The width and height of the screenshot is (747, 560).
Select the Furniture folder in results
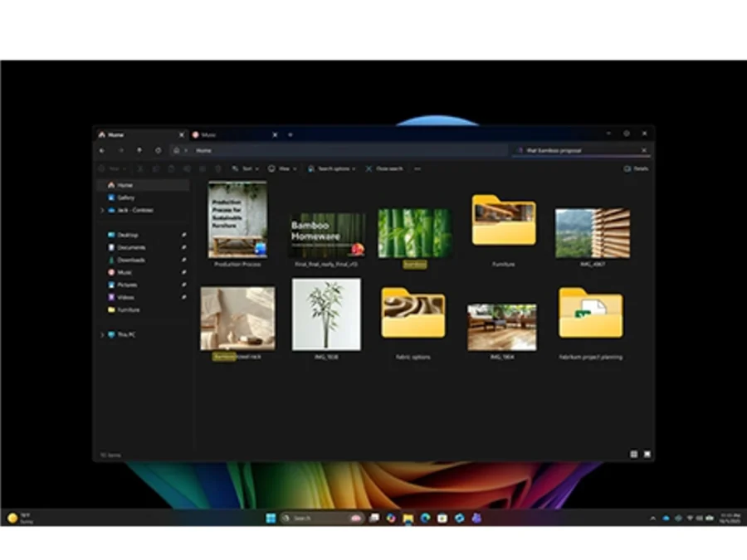click(x=504, y=220)
